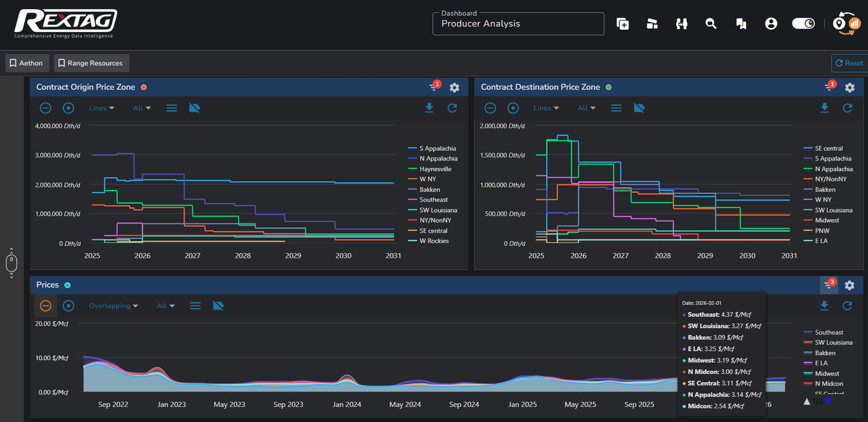Open the Overlapping dropdown in Prices panel
Image resolution: width=868 pixels, height=422 pixels.
113,306
